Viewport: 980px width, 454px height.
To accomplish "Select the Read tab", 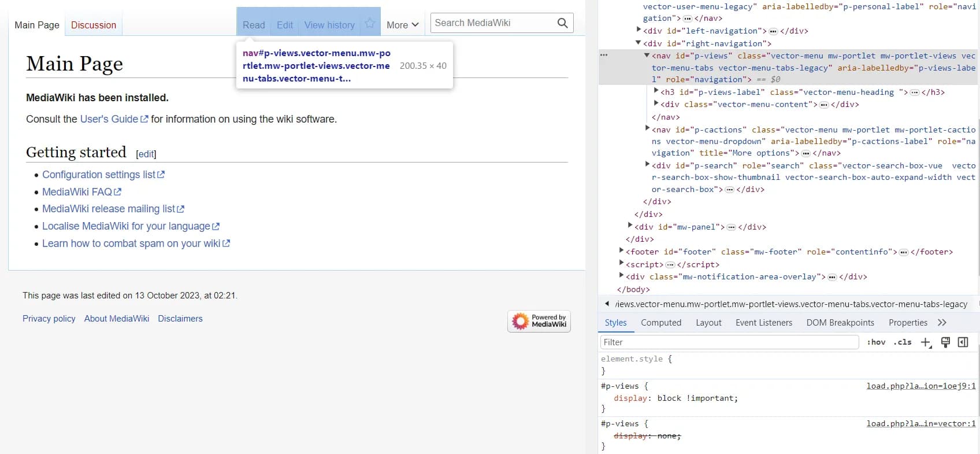I will click(x=254, y=25).
